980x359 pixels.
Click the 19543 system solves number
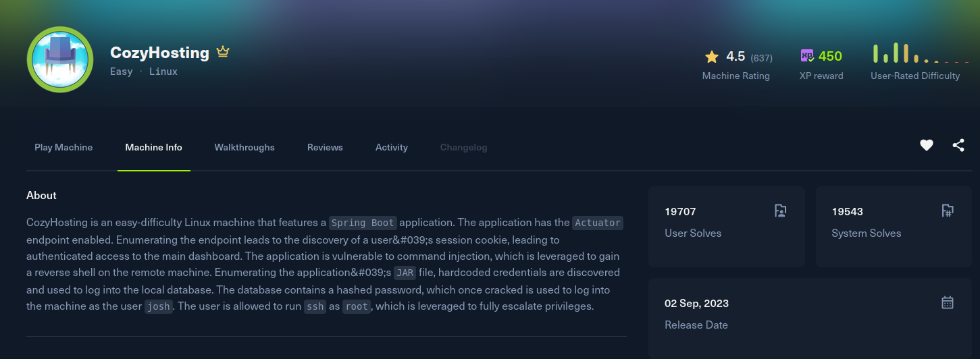[848, 211]
